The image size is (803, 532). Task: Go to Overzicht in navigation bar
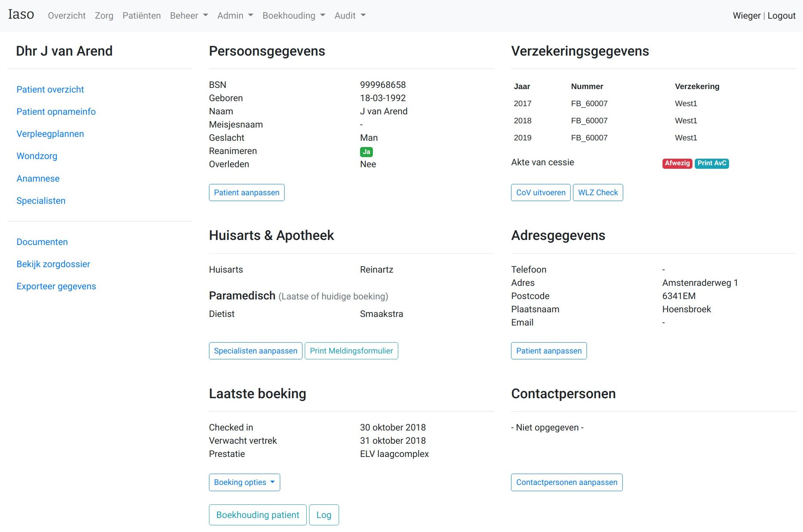67,16
